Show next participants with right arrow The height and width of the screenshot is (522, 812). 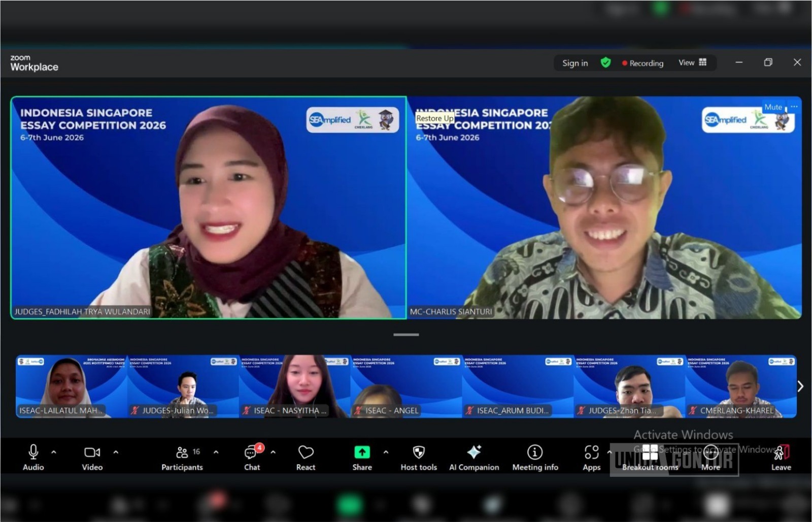800,386
